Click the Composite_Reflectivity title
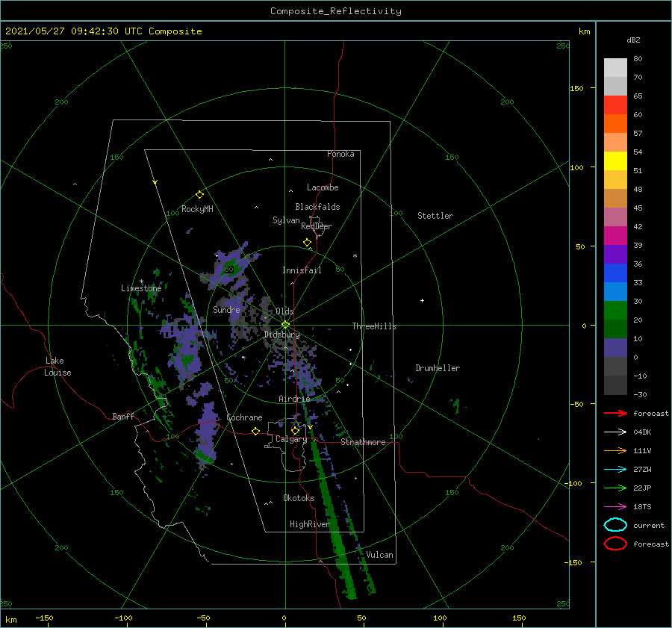 [336, 11]
